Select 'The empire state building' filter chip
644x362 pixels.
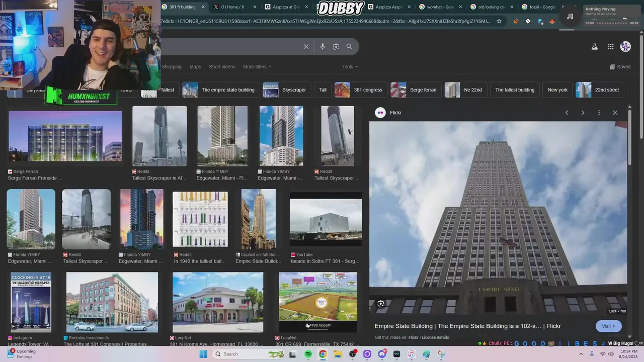click(221, 90)
